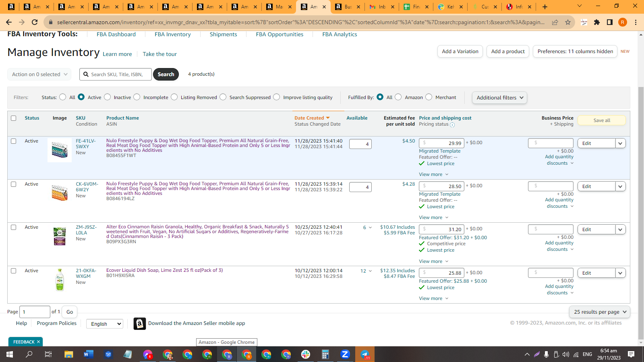
Task: Open the Edit dropdown arrow for FE-41LV-SWXY
Action: pos(620,143)
